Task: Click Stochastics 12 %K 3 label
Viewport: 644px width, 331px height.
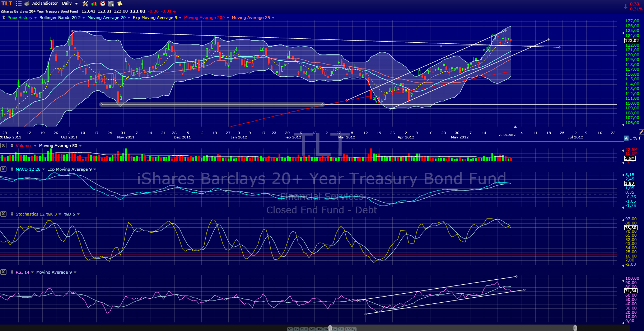Action: [36, 214]
